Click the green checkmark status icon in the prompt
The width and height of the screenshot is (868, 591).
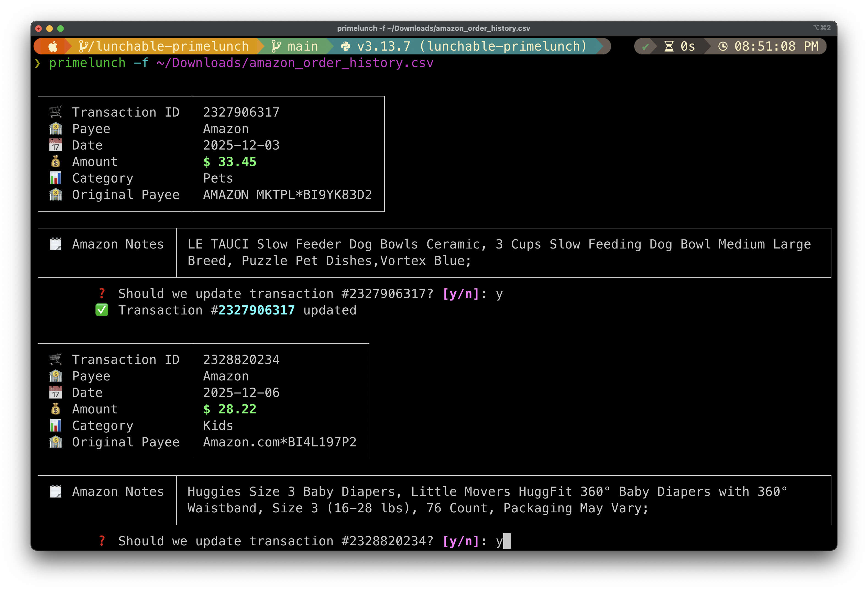645,47
